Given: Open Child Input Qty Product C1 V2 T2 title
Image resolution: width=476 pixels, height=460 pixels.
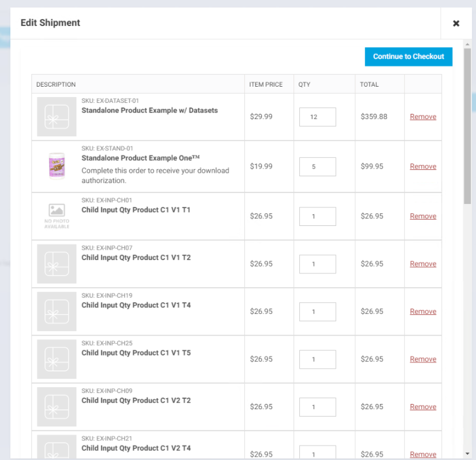Looking at the screenshot, I should pos(136,400).
